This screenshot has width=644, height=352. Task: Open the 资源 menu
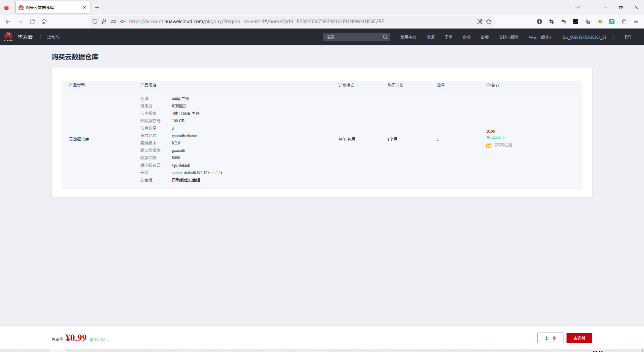click(x=430, y=37)
